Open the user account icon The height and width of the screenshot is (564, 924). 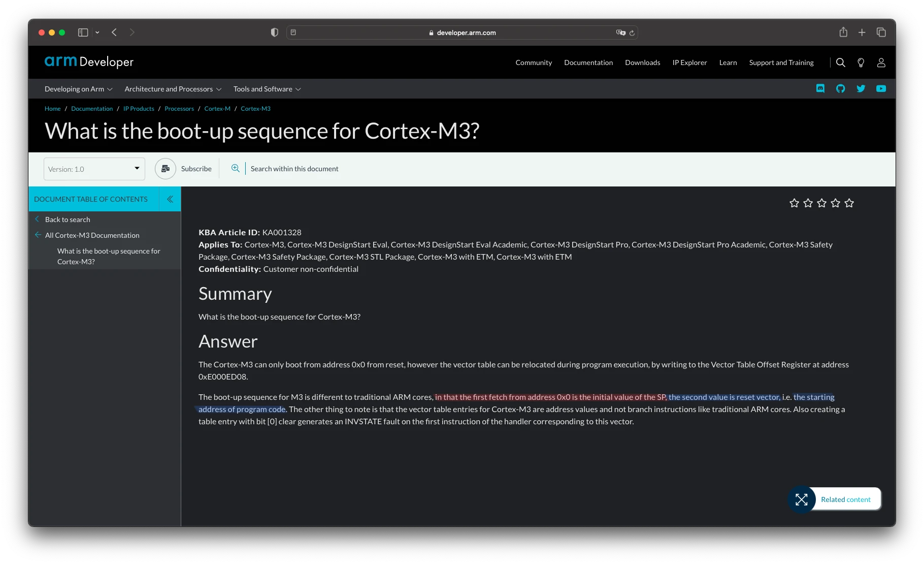881,62
